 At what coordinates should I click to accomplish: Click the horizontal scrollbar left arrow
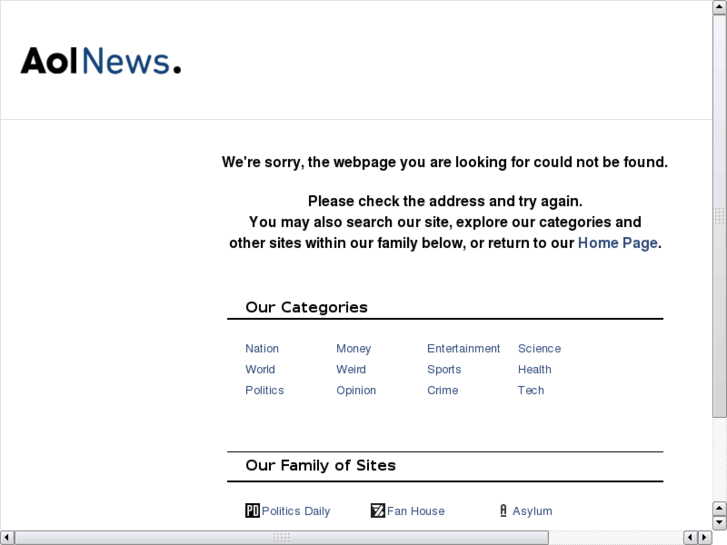click(x=7, y=537)
